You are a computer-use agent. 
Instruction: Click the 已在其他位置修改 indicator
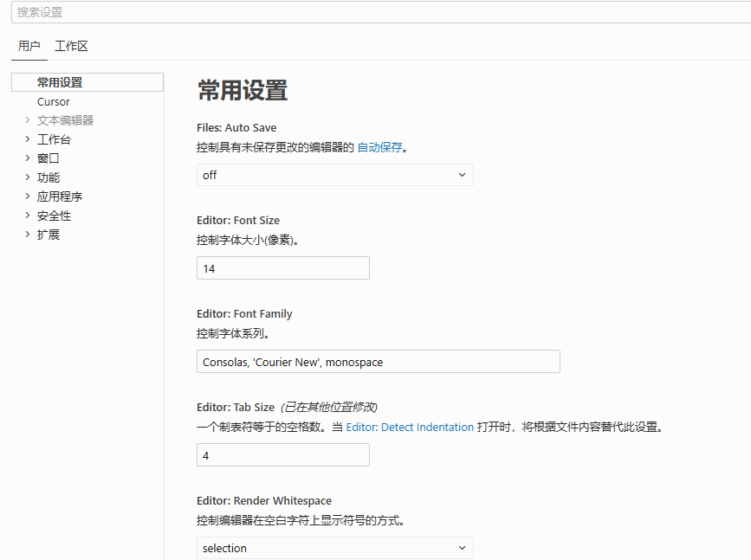(x=329, y=408)
